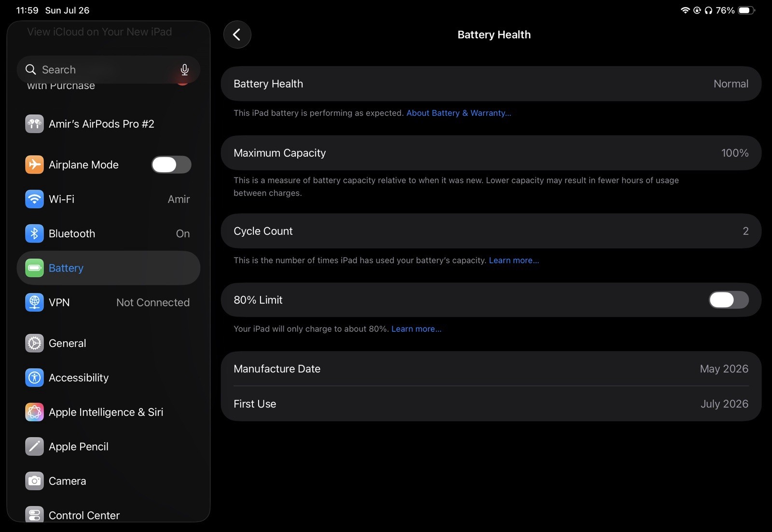Image resolution: width=772 pixels, height=532 pixels.
Task: Tap the microphone dictation icon in Search
Action: (184, 70)
